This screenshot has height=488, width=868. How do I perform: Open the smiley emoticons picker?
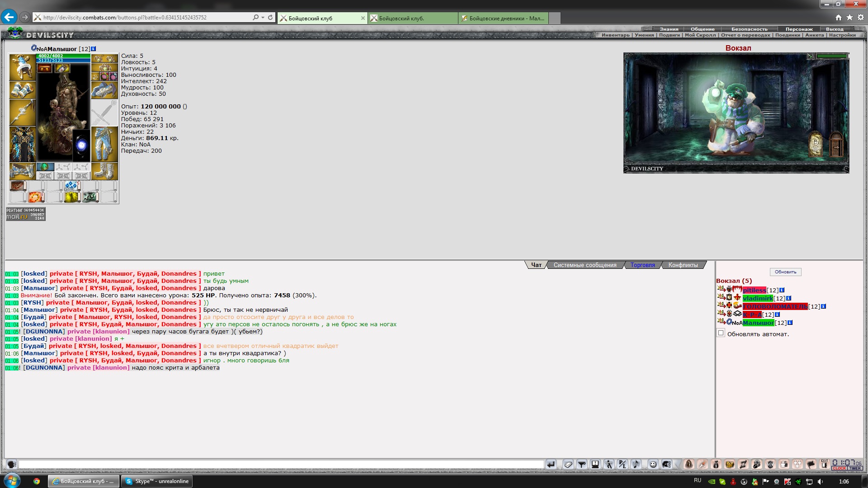pos(653,464)
